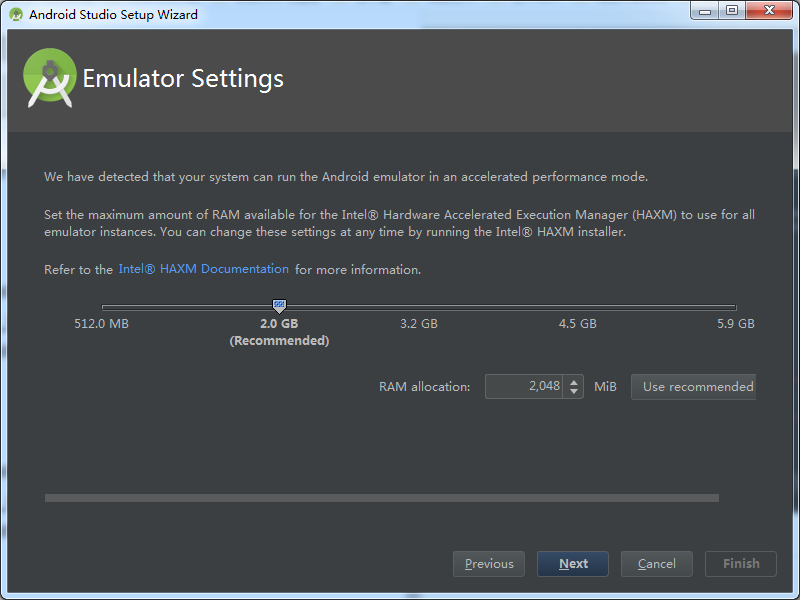Click the 3.2 GB slider label
800x600 pixels.
tap(419, 323)
